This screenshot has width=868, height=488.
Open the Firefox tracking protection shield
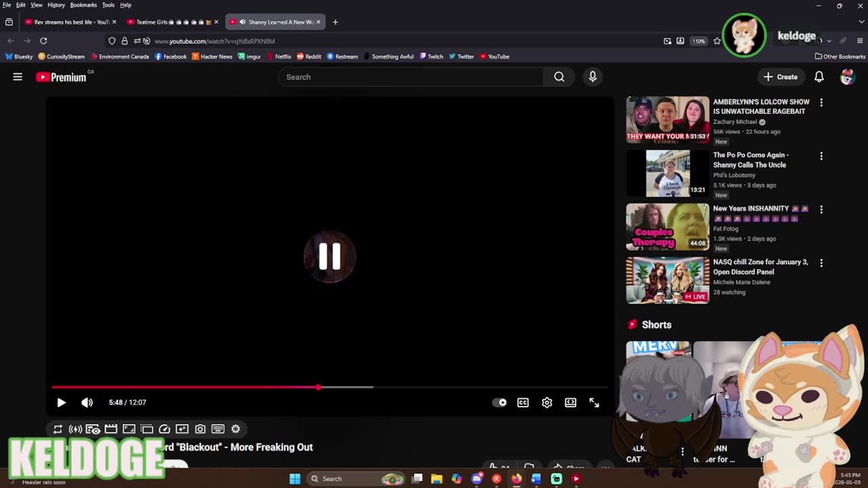pos(112,41)
